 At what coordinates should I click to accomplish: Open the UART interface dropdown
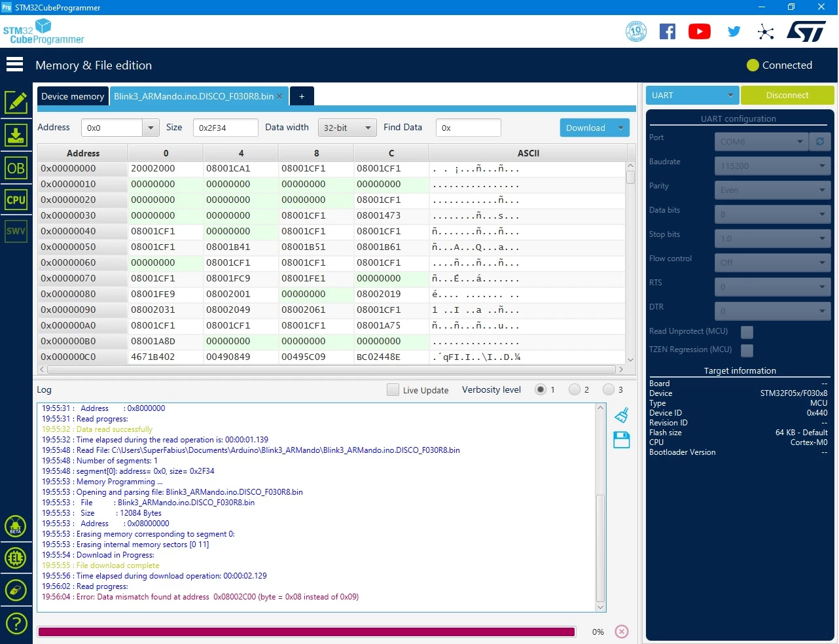pos(692,96)
